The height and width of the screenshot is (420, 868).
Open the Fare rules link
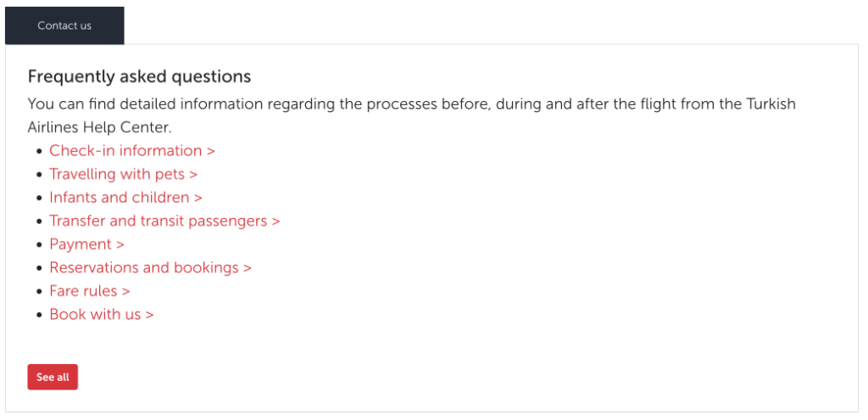pos(83,291)
